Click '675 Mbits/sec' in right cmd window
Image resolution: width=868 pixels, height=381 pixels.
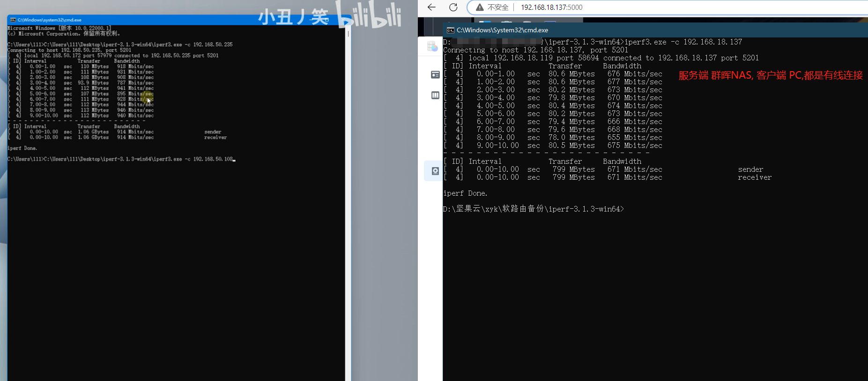pyautogui.click(x=635, y=146)
